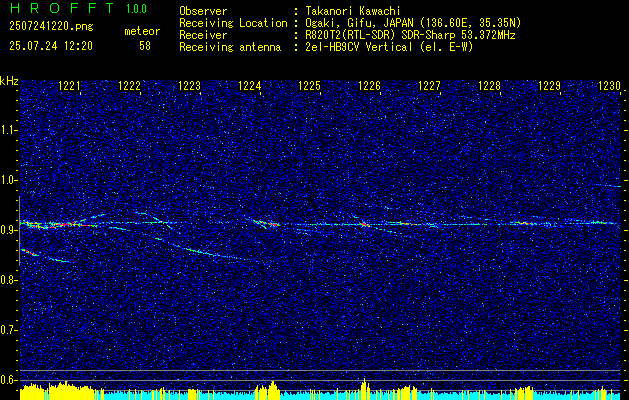Click the meteor label
The height and width of the screenshot is (400, 629).
click(x=142, y=31)
